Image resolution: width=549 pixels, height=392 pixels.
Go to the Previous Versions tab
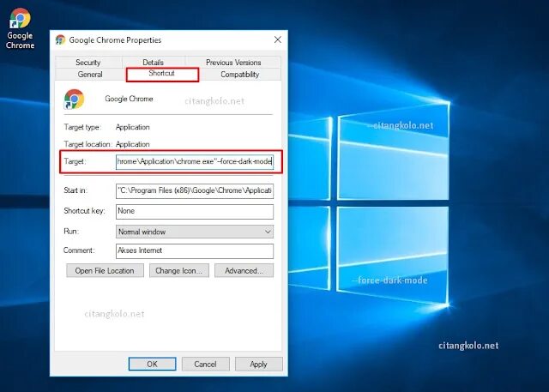(233, 63)
